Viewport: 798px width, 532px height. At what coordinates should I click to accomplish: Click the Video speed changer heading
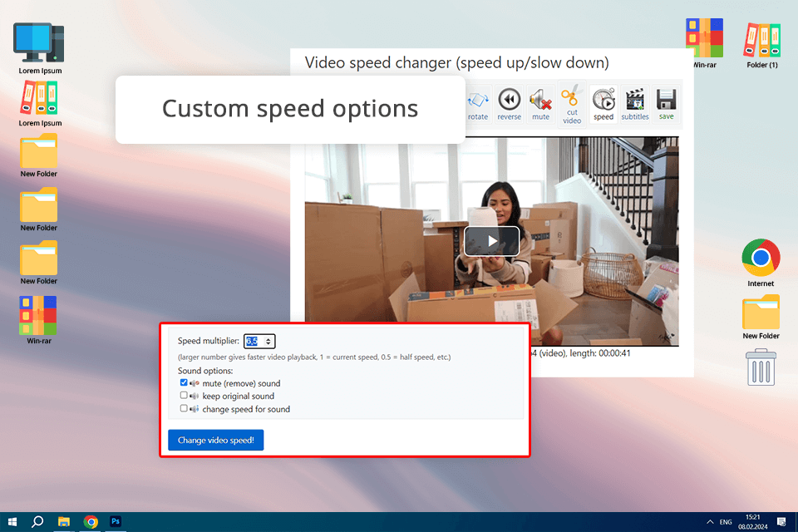pyautogui.click(x=456, y=62)
